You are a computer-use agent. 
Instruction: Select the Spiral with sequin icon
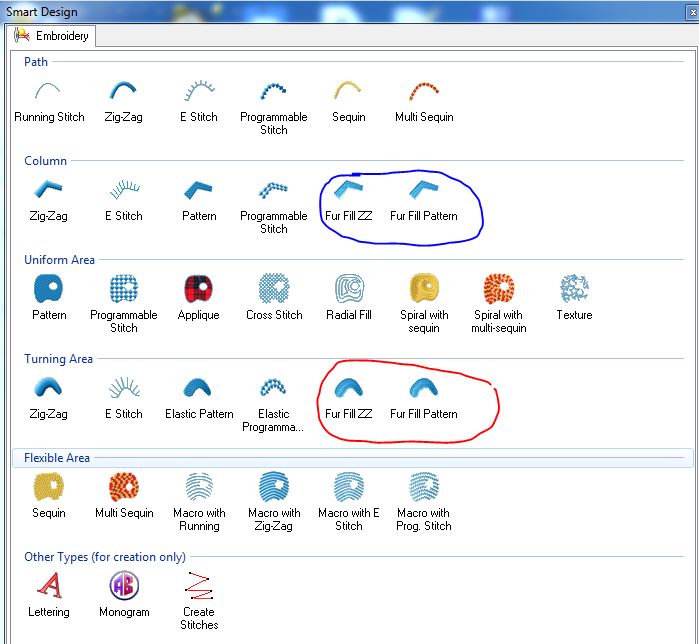(x=424, y=288)
